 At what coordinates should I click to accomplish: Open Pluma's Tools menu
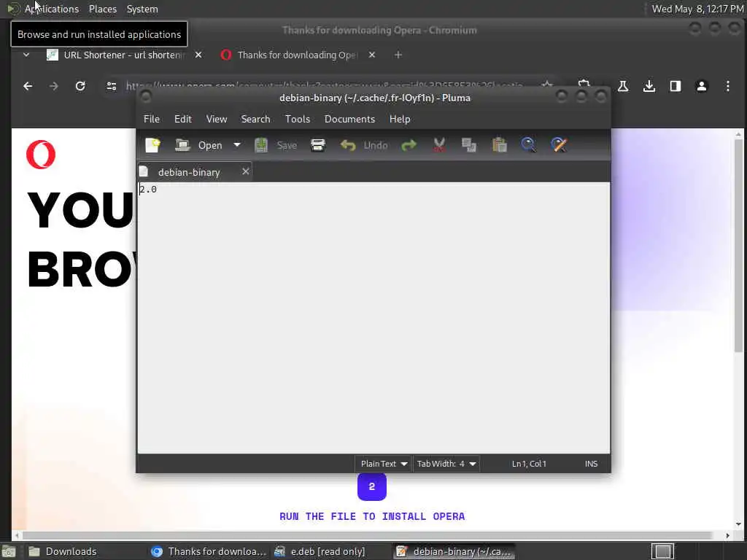coord(298,119)
